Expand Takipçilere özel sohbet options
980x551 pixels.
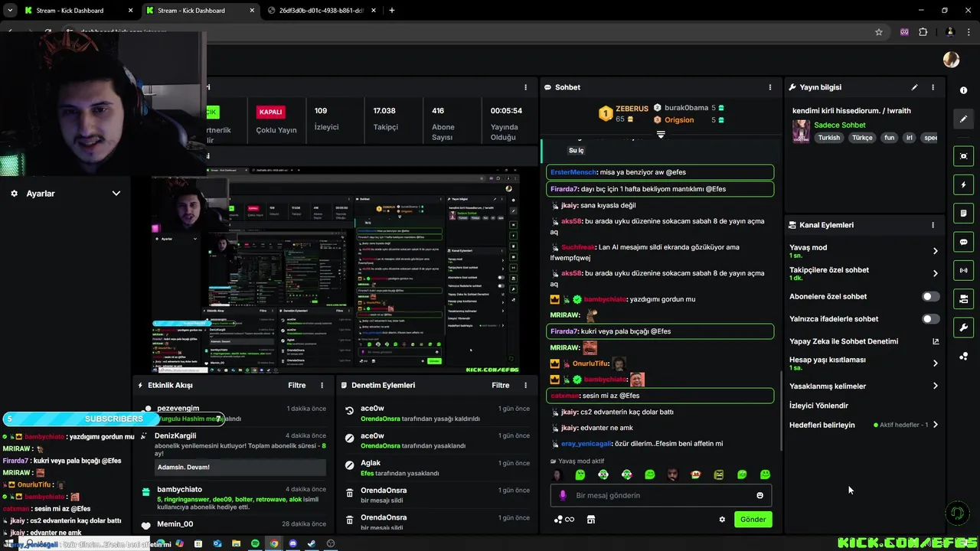935,273
